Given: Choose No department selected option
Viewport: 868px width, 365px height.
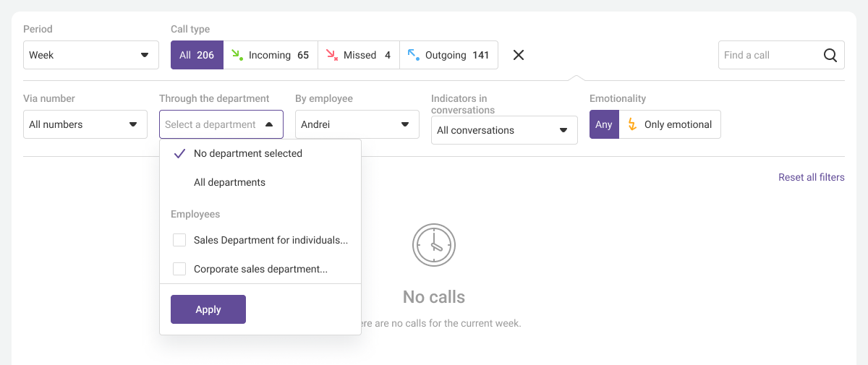Looking at the screenshot, I should pos(248,153).
